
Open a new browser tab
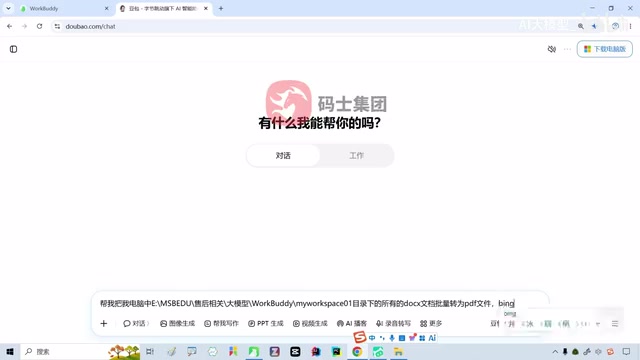tap(221, 8)
